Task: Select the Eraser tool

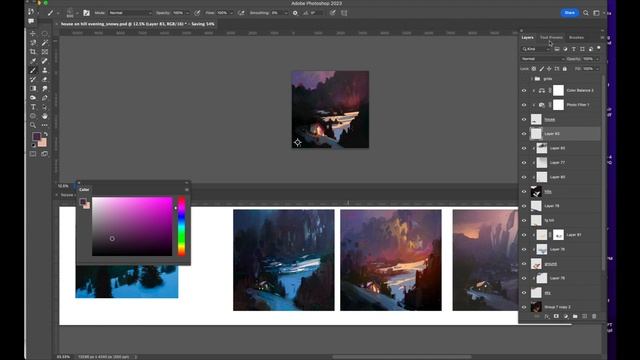Action: pyautogui.click(x=44, y=79)
